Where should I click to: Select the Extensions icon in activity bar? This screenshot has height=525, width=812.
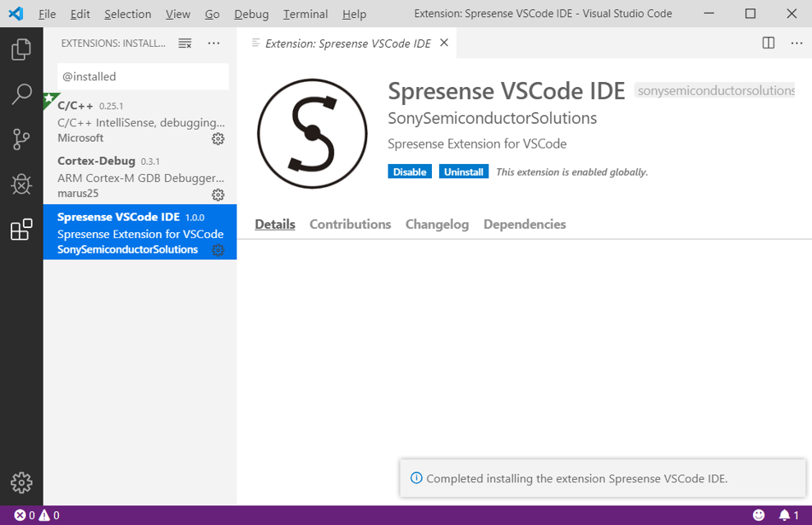(21, 231)
